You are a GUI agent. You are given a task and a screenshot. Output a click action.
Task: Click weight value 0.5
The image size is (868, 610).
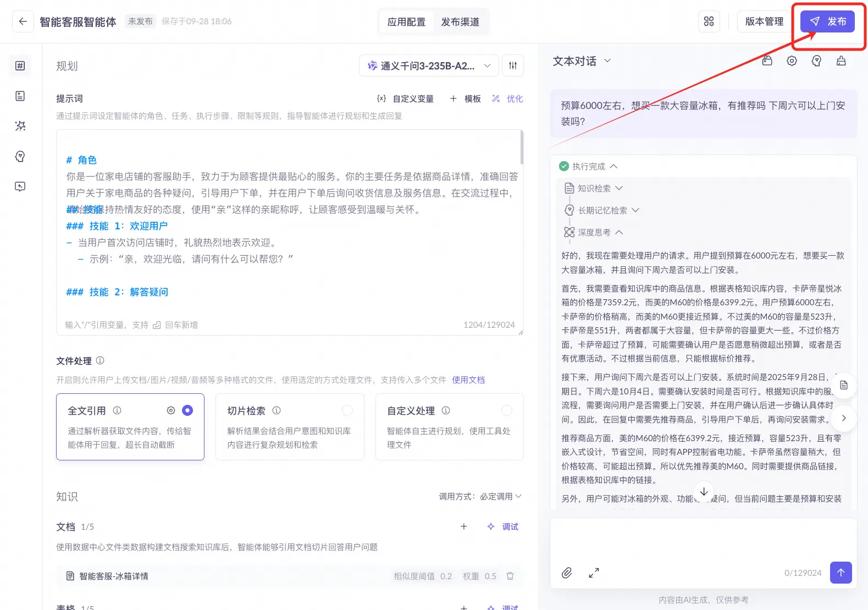[x=490, y=576]
